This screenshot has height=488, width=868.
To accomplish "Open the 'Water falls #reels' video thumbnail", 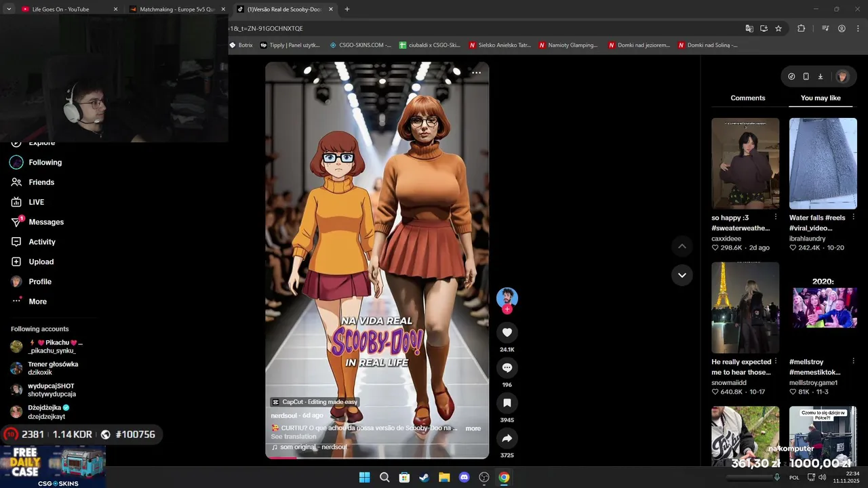I will click(823, 163).
